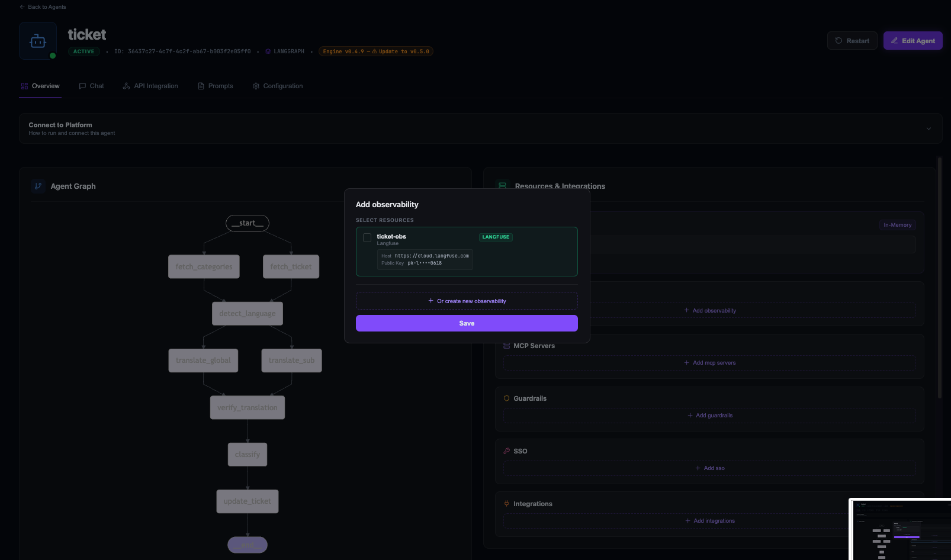
Task: Click the circular-arrow icon on the Restart button
Action: pyautogui.click(x=838, y=40)
